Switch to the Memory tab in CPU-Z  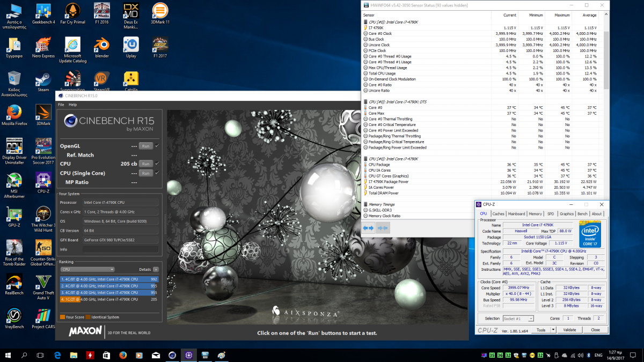coord(536,213)
